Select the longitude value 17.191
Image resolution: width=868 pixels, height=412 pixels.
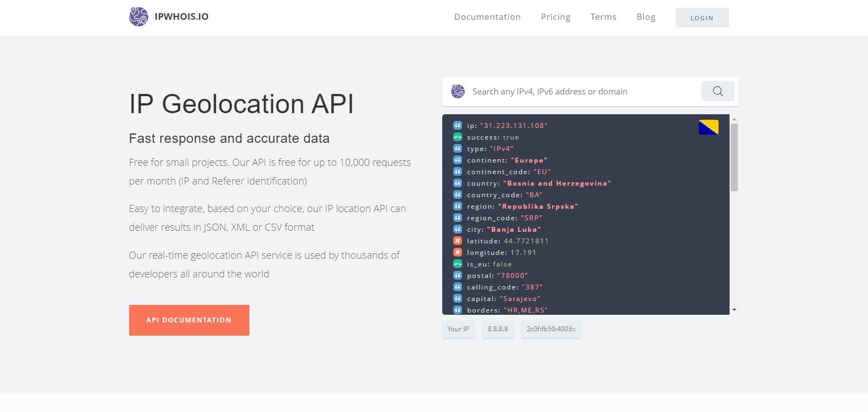click(x=524, y=252)
